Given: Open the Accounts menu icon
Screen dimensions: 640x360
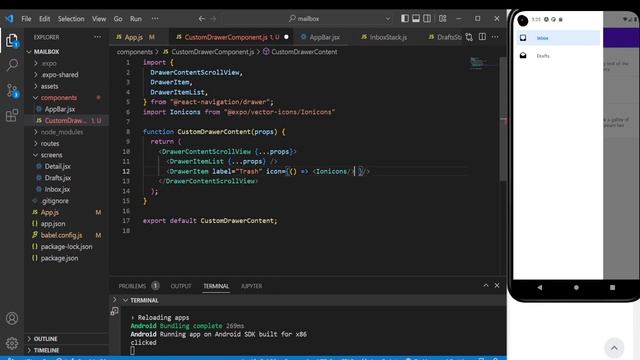Looking at the screenshot, I should 12,318.
